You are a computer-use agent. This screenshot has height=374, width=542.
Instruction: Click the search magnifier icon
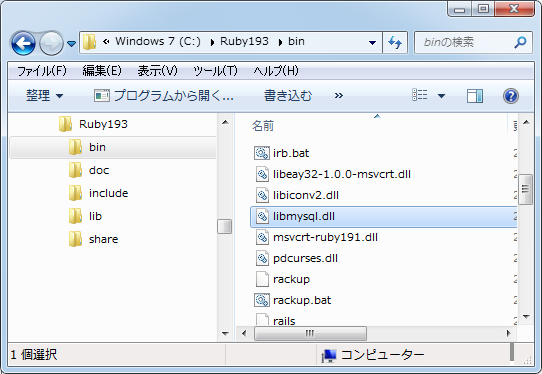521,42
